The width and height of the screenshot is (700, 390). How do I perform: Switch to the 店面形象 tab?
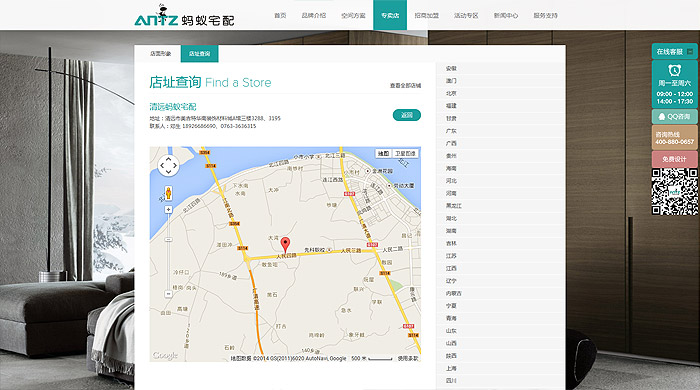160,54
